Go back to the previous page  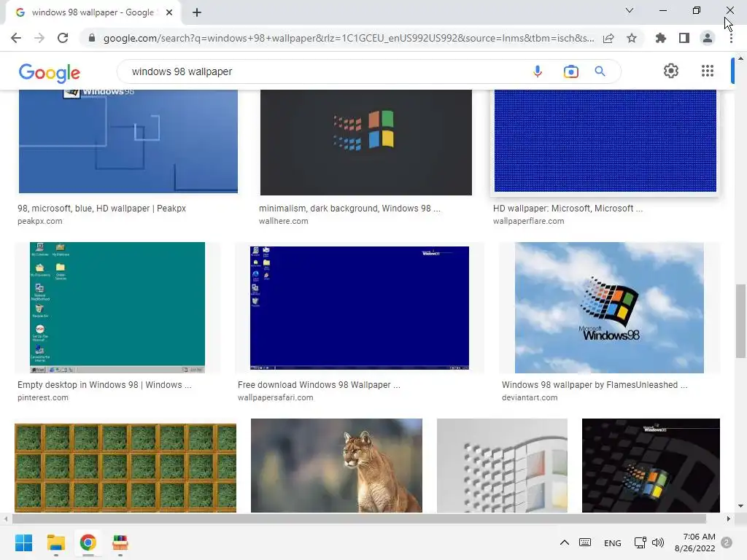click(x=16, y=38)
